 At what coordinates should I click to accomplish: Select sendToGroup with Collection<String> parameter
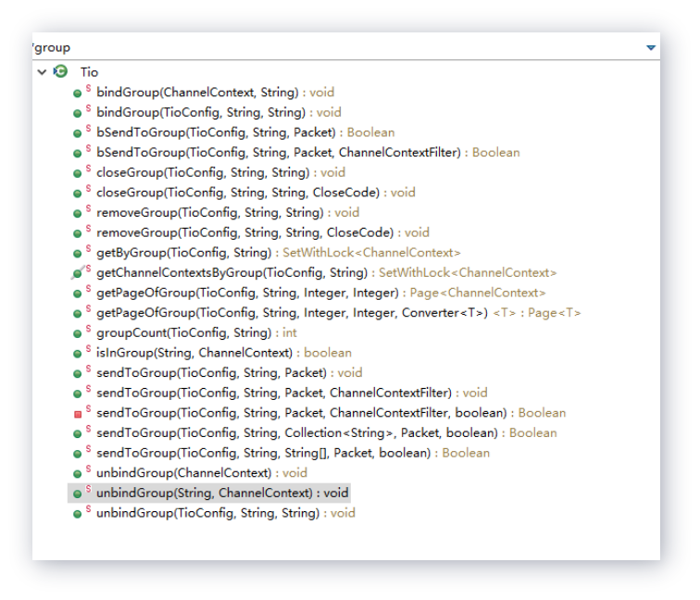click(x=327, y=433)
